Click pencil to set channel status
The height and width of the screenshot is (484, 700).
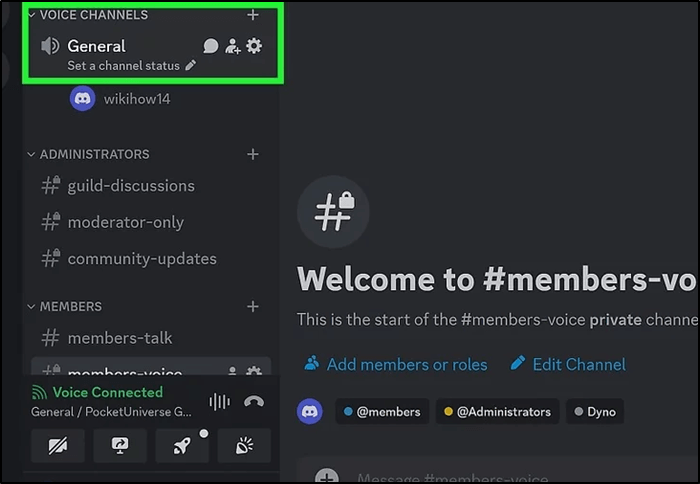point(191,66)
